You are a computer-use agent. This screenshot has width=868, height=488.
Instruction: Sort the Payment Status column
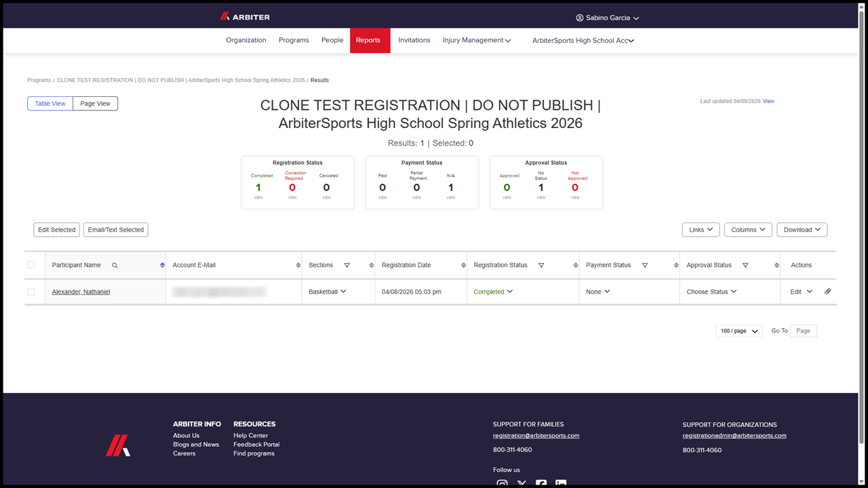tap(676, 266)
